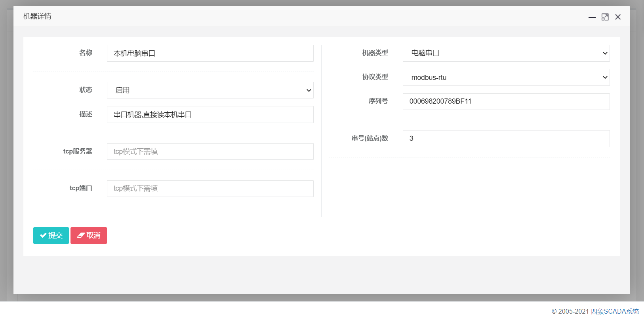
Task: Click the 协议类型 label text
Action: pos(375,77)
